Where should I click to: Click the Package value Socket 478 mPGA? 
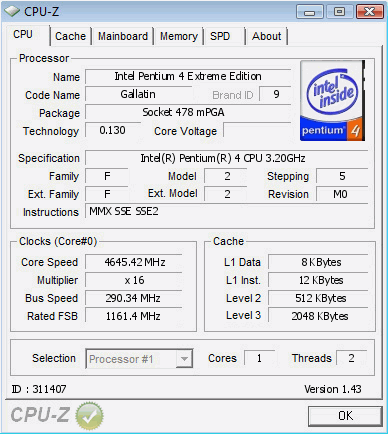(x=188, y=112)
